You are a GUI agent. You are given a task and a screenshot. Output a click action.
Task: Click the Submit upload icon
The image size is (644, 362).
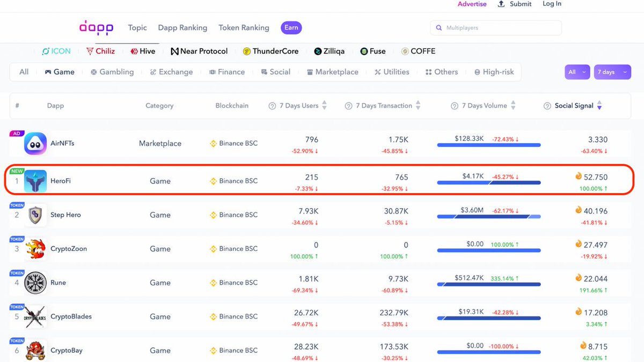click(x=501, y=4)
